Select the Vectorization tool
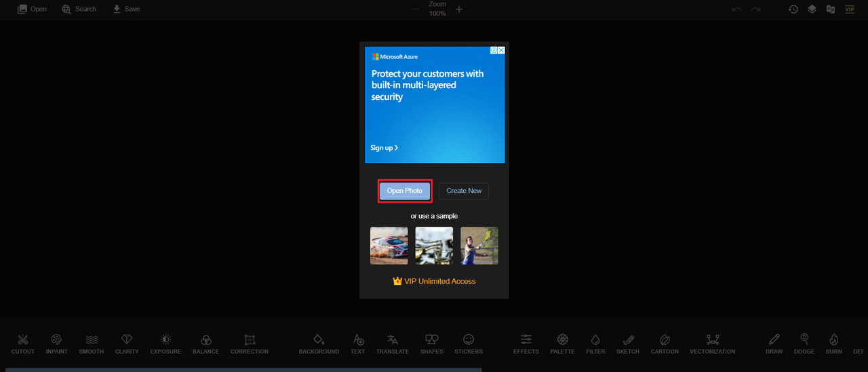The height and width of the screenshot is (372, 868). coord(713,344)
